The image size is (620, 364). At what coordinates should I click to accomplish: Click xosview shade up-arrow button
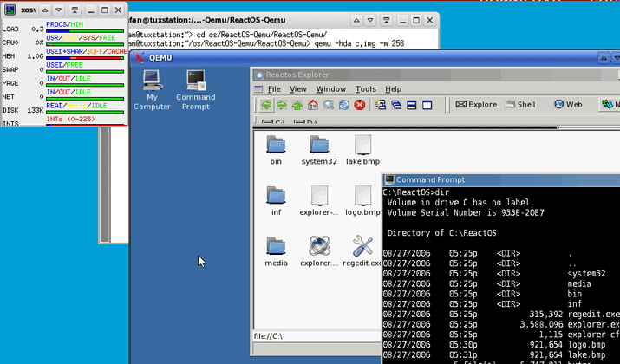[x=45, y=10]
